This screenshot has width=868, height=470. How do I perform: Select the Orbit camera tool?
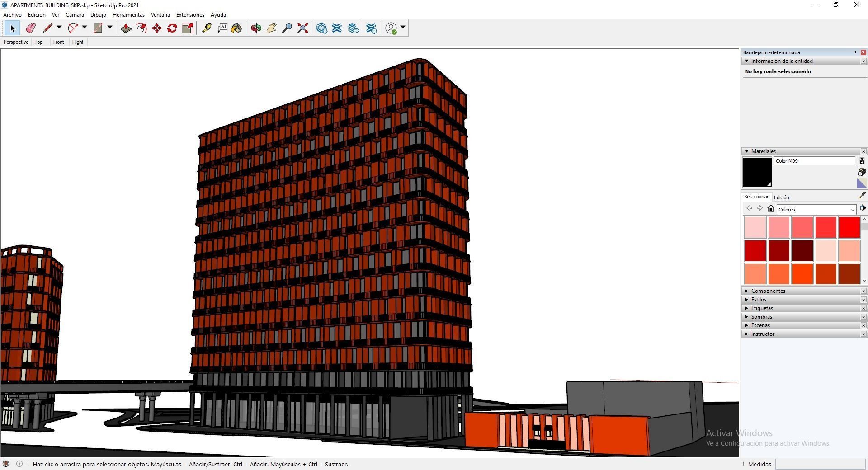[256, 28]
